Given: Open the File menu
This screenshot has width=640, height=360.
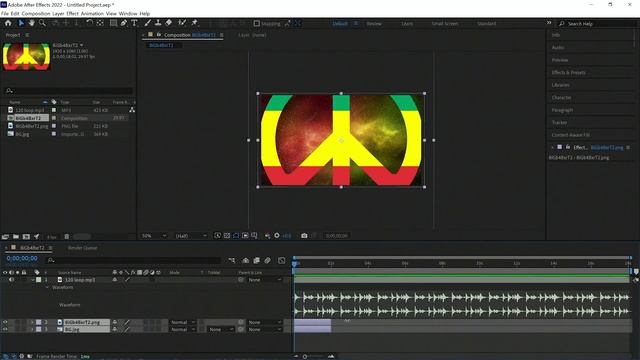Looking at the screenshot, I should pos(4,13).
